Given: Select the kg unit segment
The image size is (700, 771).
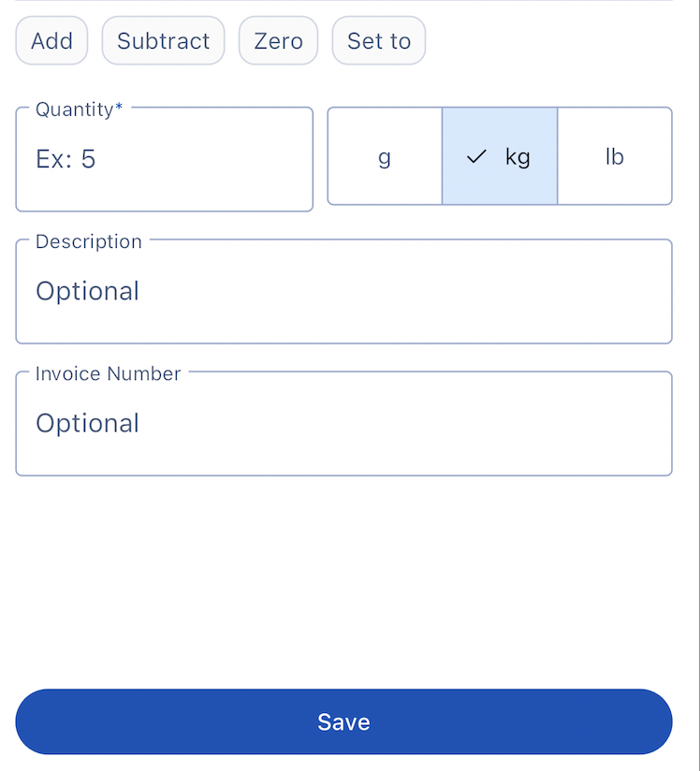Looking at the screenshot, I should coord(500,156).
